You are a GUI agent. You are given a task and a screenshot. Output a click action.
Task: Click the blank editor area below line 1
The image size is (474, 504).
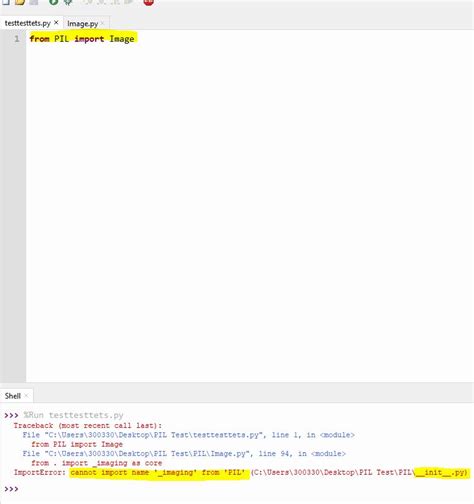pos(250,213)
